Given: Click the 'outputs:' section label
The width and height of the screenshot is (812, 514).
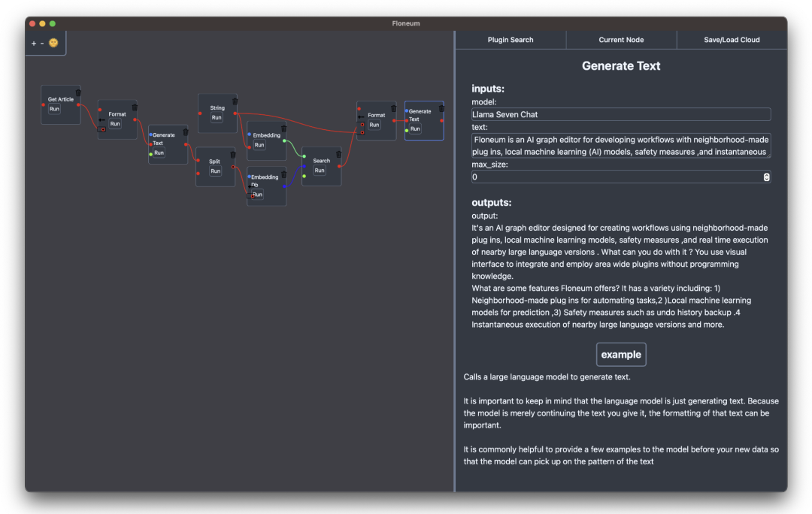Looking at the screenshot, I should coord(492,202).
